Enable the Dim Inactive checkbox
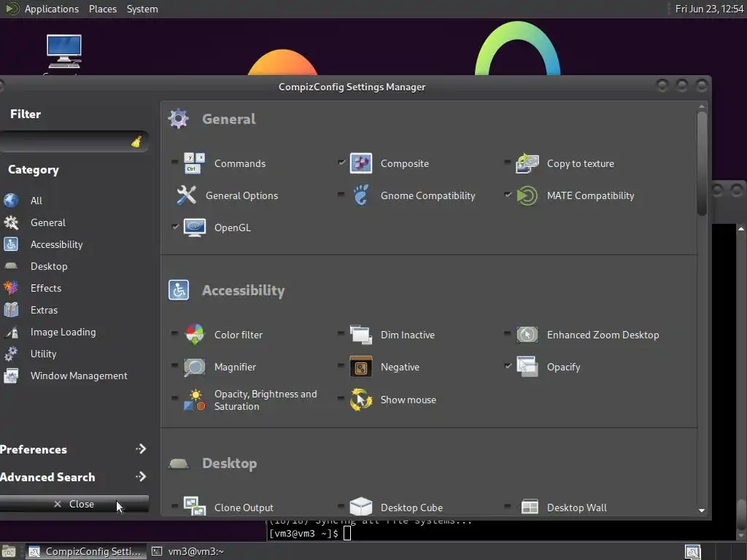Viewport: 747px width, 560px height. (x=341, y=333)
